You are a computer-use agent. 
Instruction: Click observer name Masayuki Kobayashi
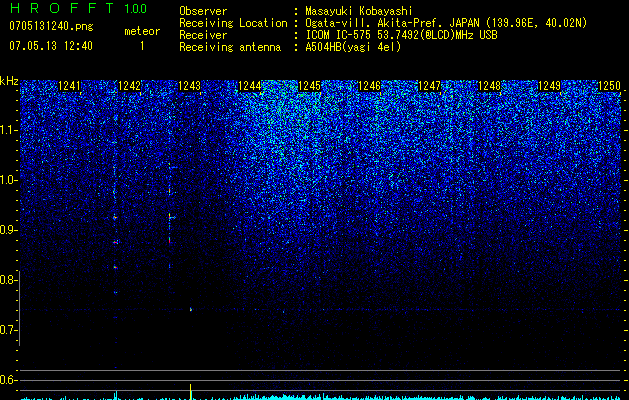pyautogui.click(x=359, y=12)
